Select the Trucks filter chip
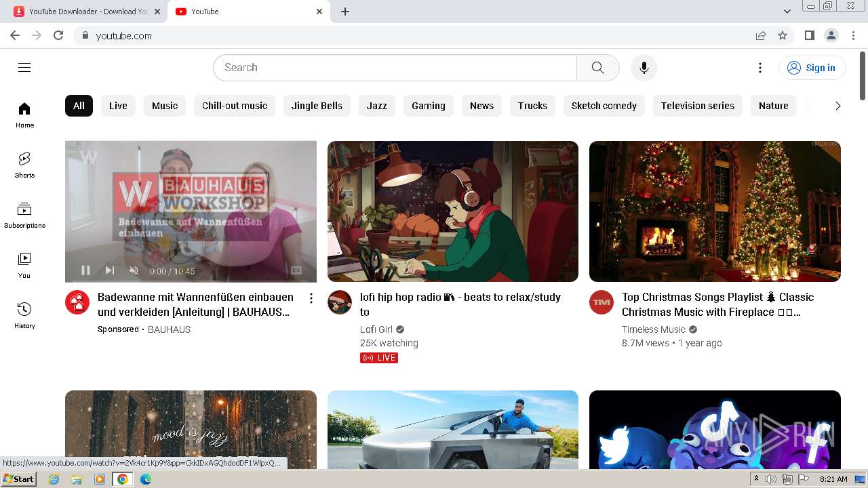 (x=532, y=106)
